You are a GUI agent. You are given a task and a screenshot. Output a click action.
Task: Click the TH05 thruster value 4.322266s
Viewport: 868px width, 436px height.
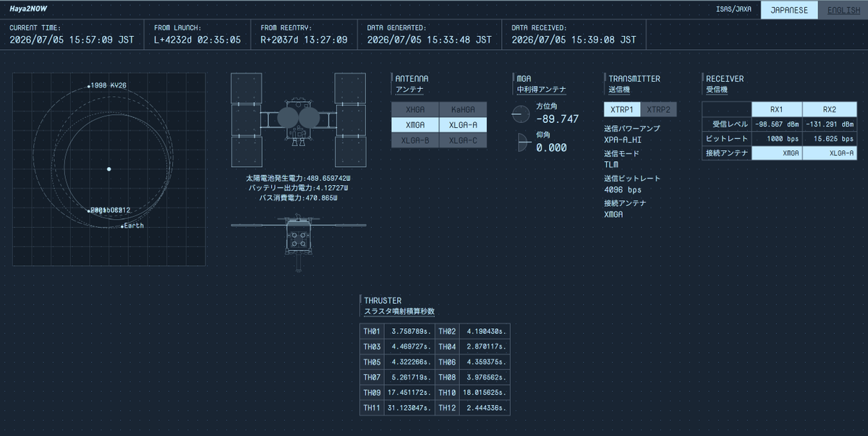click(x=409, y=362)
